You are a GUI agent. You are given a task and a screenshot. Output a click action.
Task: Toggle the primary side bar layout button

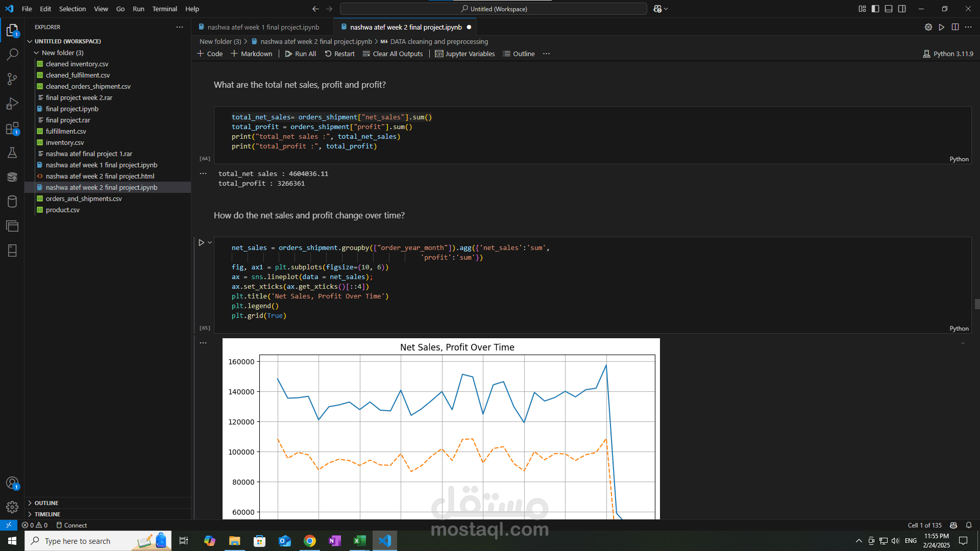875,9
